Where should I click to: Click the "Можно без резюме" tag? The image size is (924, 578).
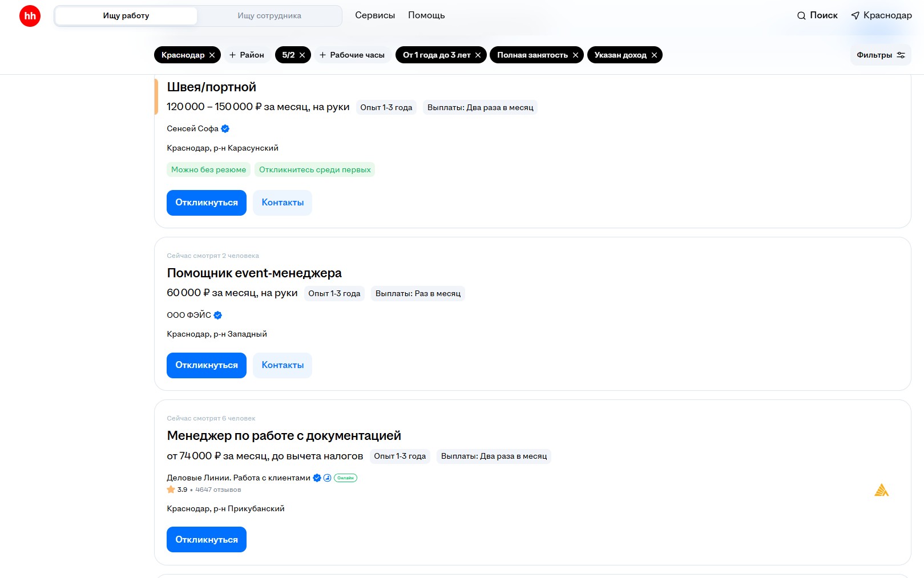pos(209,169)
